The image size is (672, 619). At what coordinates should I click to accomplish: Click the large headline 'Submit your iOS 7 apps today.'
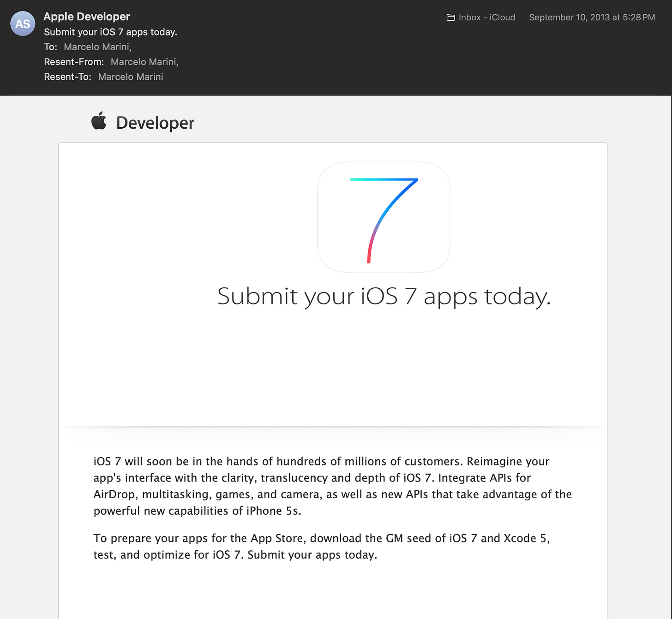(x=384, y=296)
